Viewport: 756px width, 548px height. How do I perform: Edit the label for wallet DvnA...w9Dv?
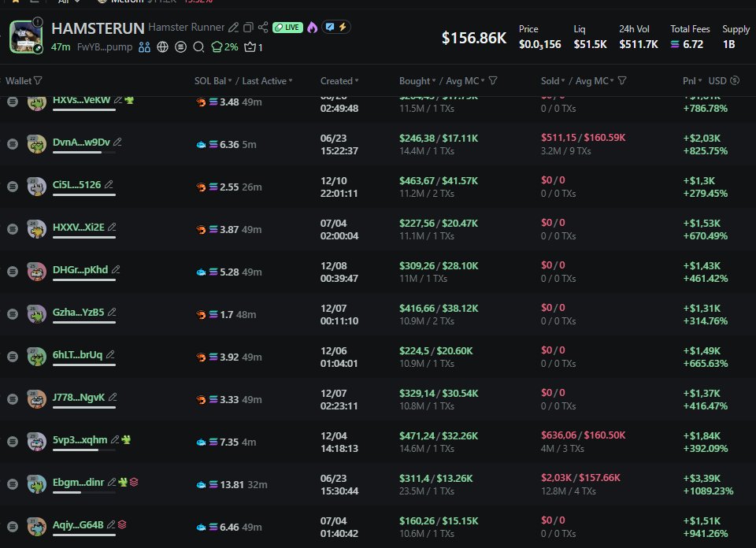(117, 143)
